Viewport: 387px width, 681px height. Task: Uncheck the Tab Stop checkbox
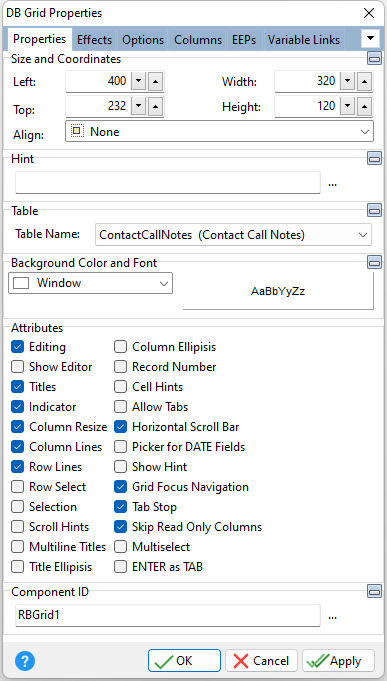pyautogui.click(x=120, y=507)
